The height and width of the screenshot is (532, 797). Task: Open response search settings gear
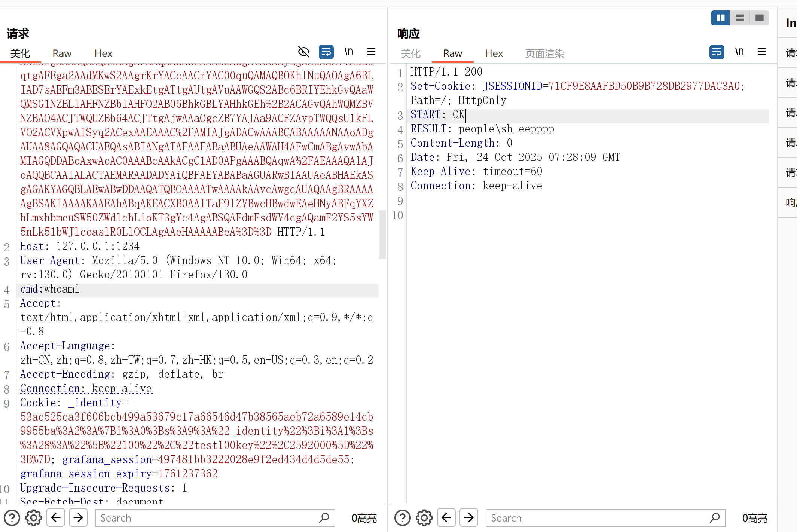[x=424, y=518]
